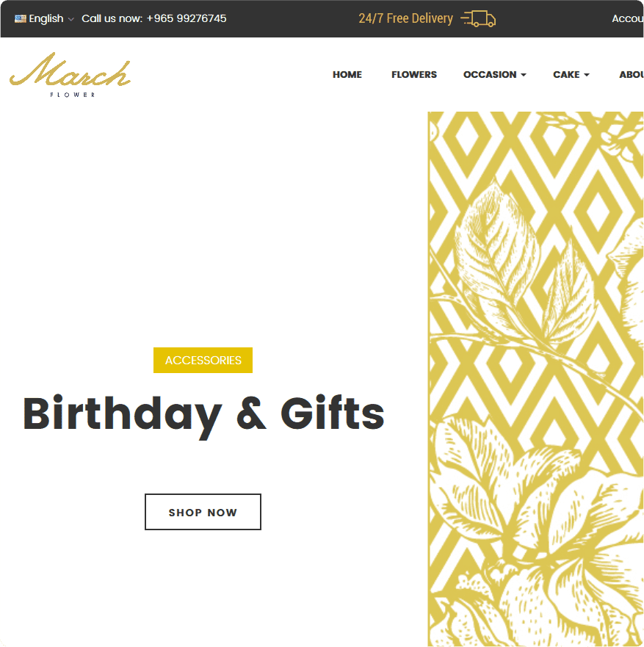Click the delivery truck icon
The height and width of the screenshot is (647, 644).
point(478,19)
